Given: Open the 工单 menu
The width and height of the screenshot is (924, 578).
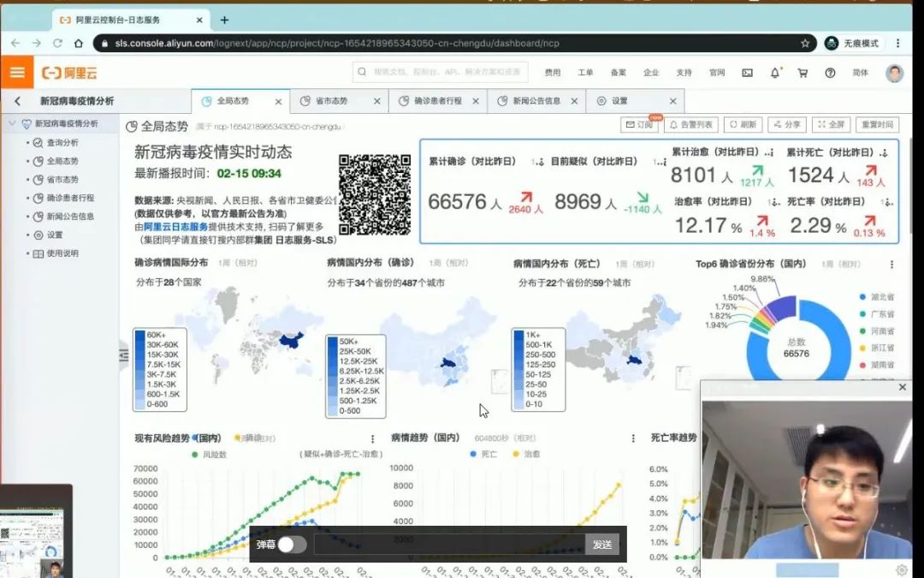Looking at the screenshot, I should (586, 73).
